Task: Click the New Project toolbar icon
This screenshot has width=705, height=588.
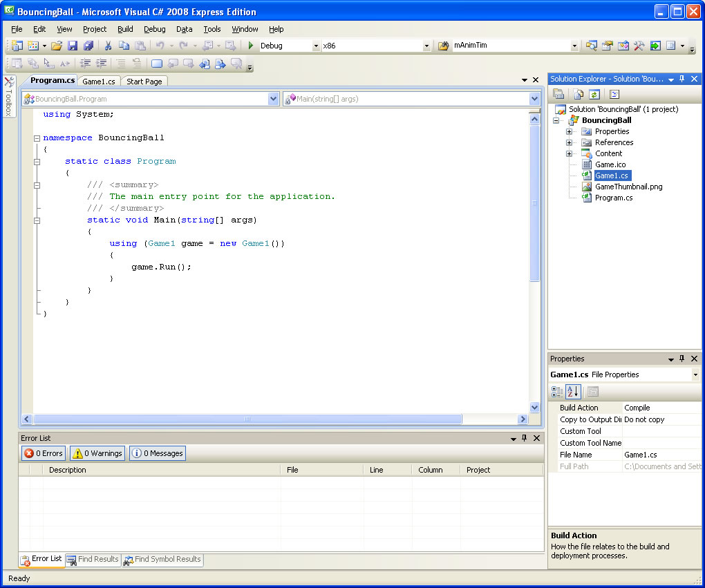Action: pos(17,46)
